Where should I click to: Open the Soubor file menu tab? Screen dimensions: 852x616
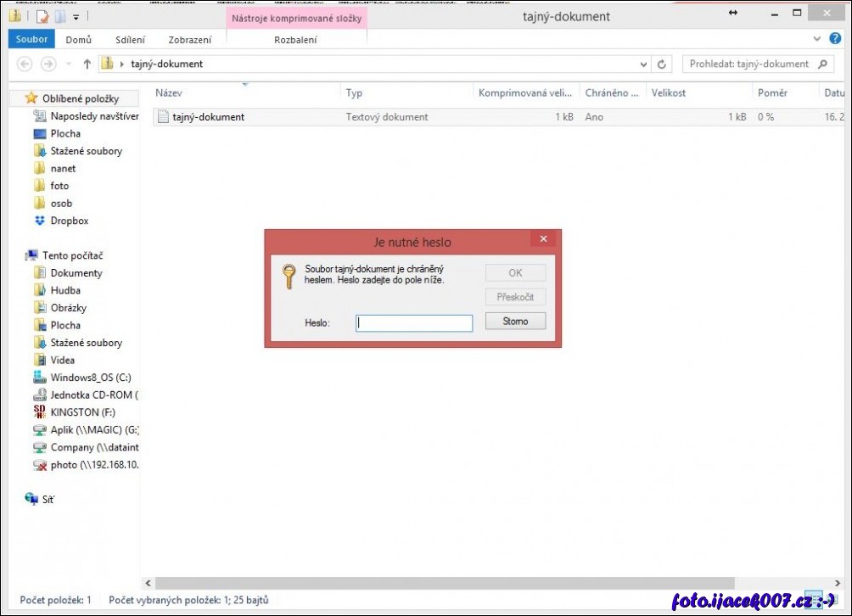coord(32,40)
